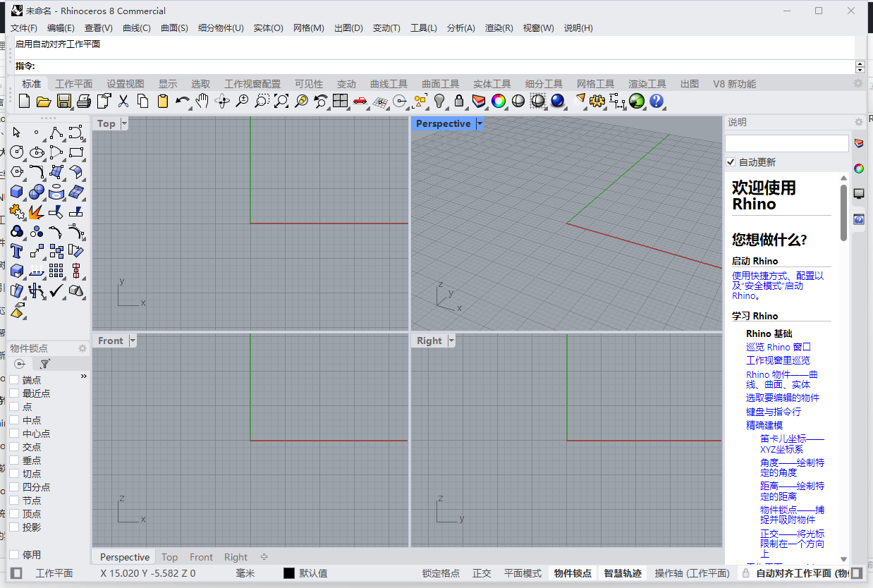Open the Front viewport title dropdown arrow
Image resolution: width=873 pixels, height=588 pixels.
pyautogui.click(x=133, y=341)
